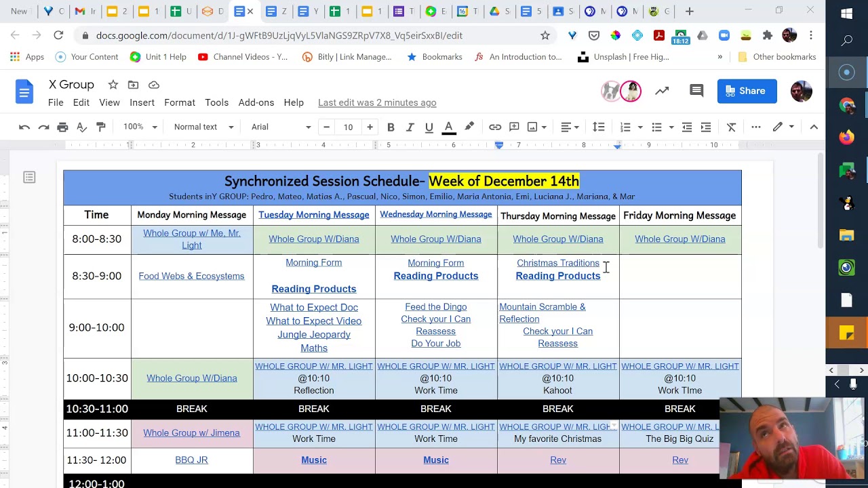
Task: Open the Other bookmarks folder
Action: coord(776,57)
